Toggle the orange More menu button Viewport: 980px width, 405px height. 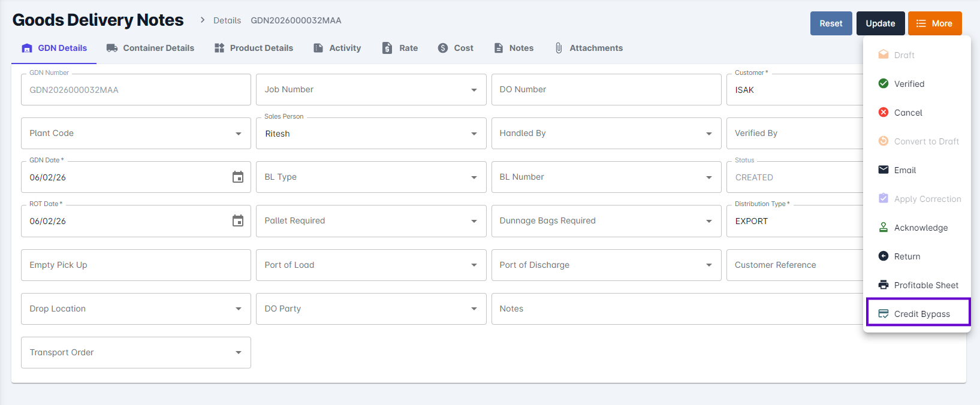(934, 23)
